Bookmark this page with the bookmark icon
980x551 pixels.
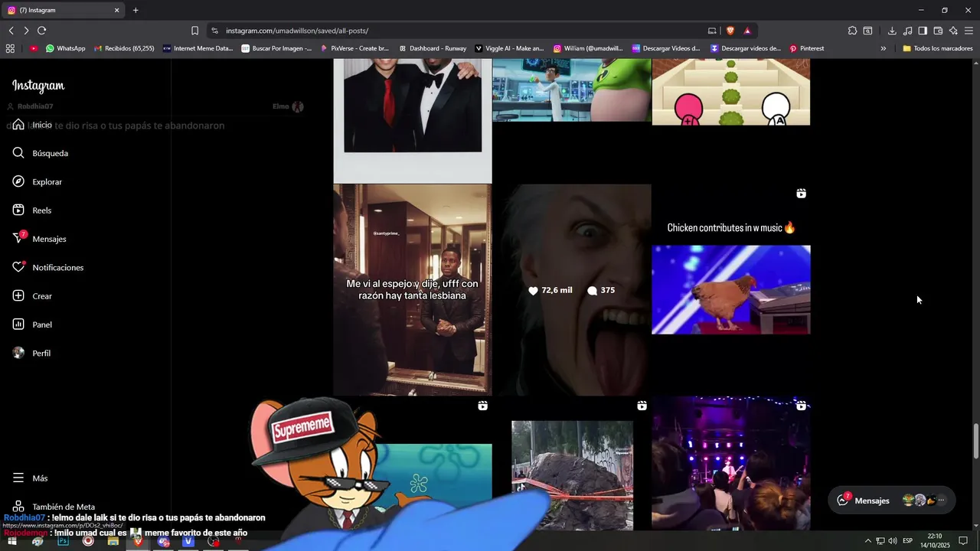[x=194, y=31]
